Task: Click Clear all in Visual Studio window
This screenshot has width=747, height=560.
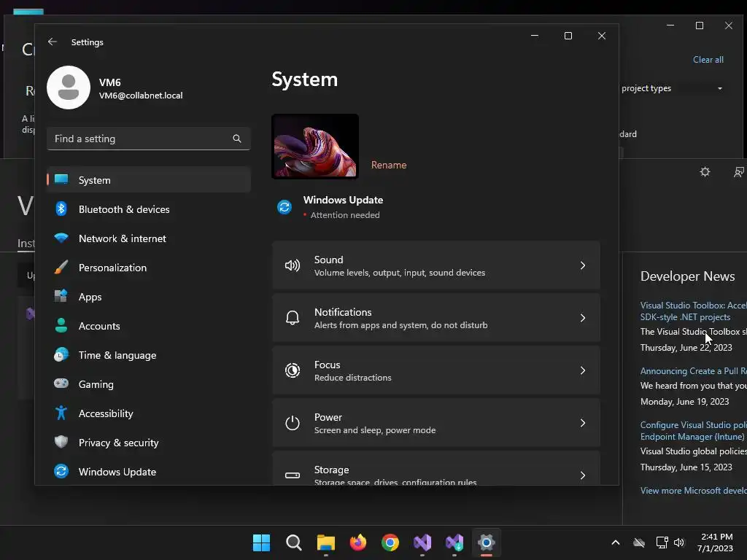Action: click(708, 60)
